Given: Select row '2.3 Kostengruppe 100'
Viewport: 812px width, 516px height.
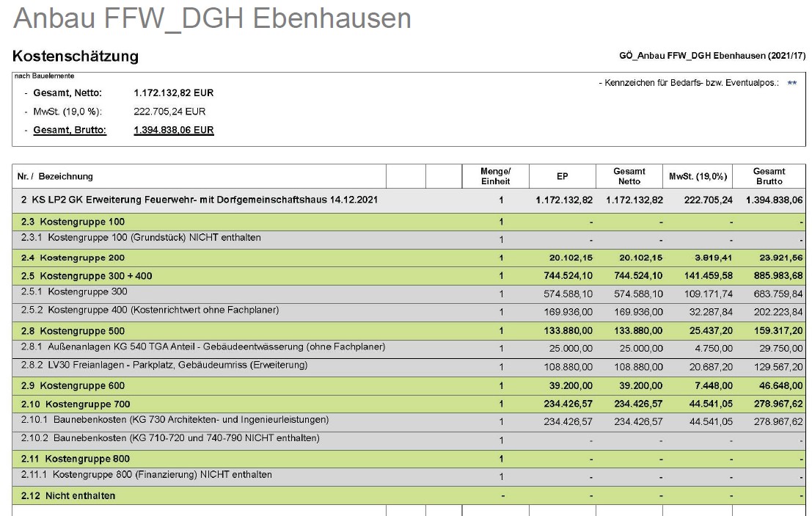Looking at the screenshot, I should [409, 222].
